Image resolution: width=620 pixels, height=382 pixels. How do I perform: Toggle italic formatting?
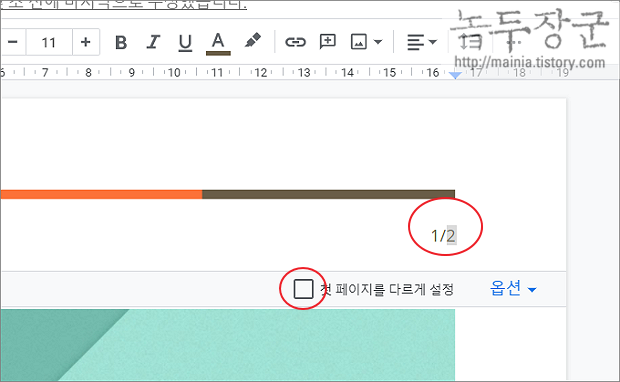(x=153, y=42)
